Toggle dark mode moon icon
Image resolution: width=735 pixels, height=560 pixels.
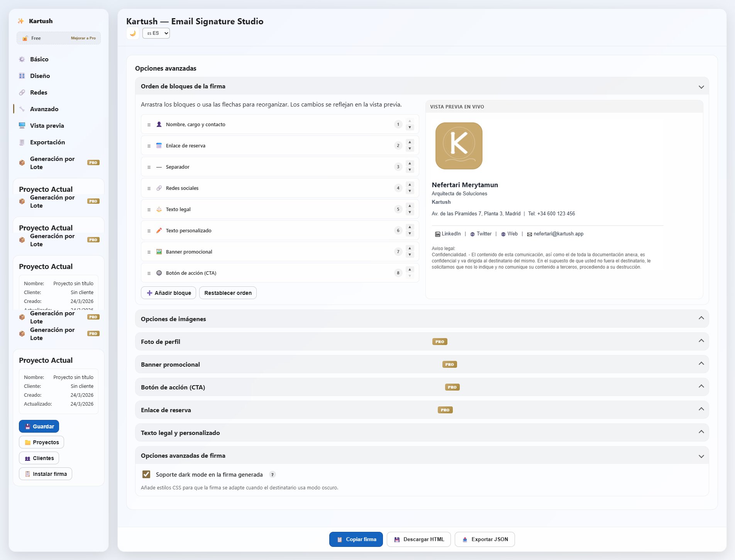point(133,33)
